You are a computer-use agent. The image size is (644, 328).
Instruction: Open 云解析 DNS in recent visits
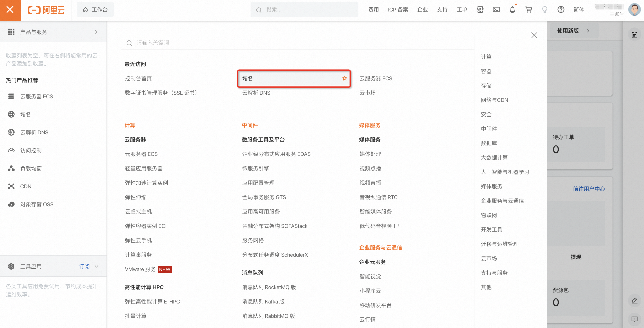[x=256, y=93]
